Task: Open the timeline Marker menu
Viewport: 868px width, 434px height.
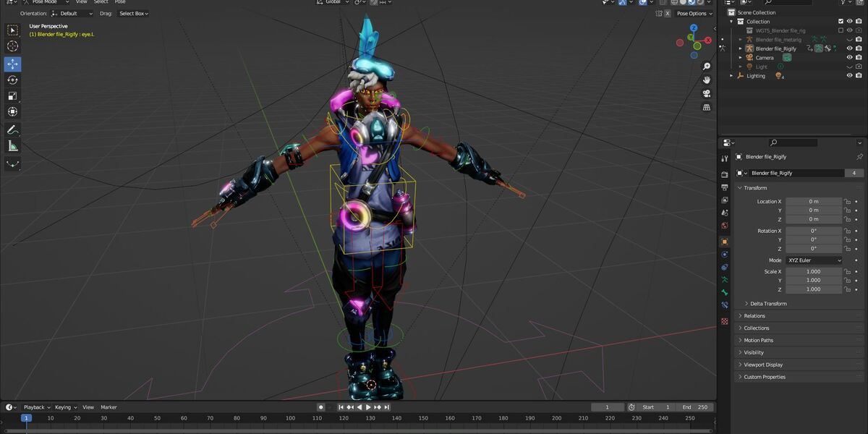Action: pos(109,407)
